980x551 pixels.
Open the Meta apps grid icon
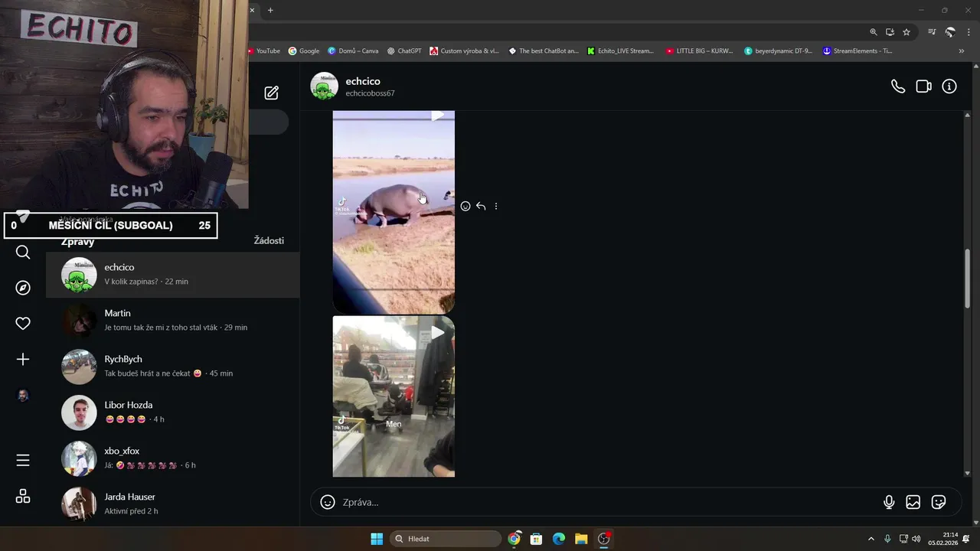click(x=23, y=496)
